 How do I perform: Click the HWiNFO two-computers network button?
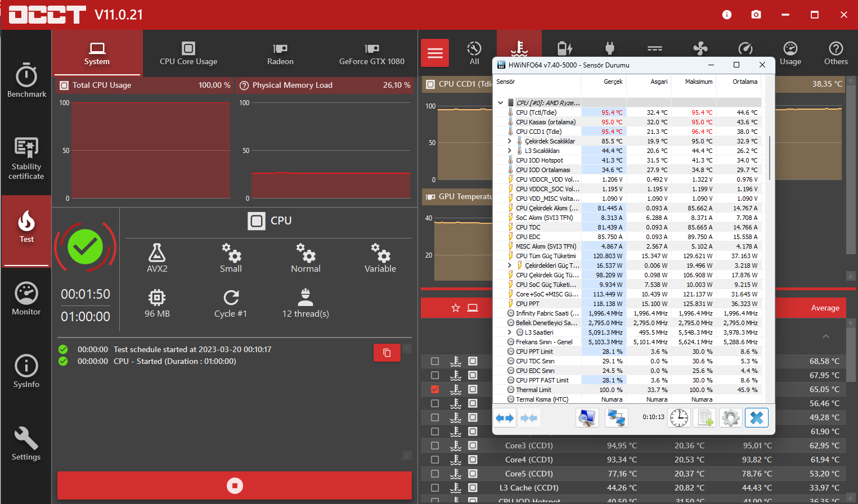[x=617, y=418]
